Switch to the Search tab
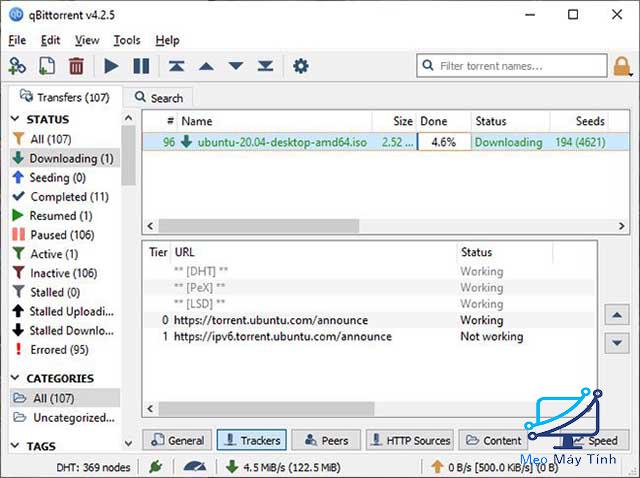The width and height of the screenshot is (640, 478). [x=159, y=98]
